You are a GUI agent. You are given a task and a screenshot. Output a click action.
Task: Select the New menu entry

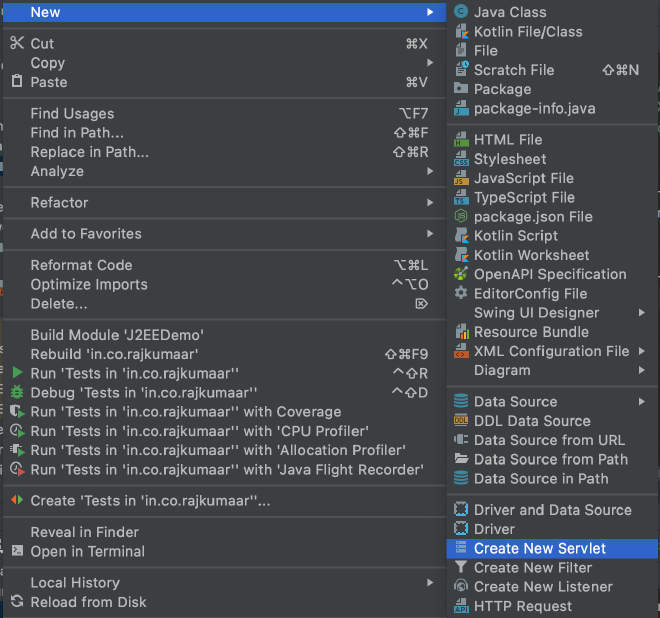click(x=224, y=12)
